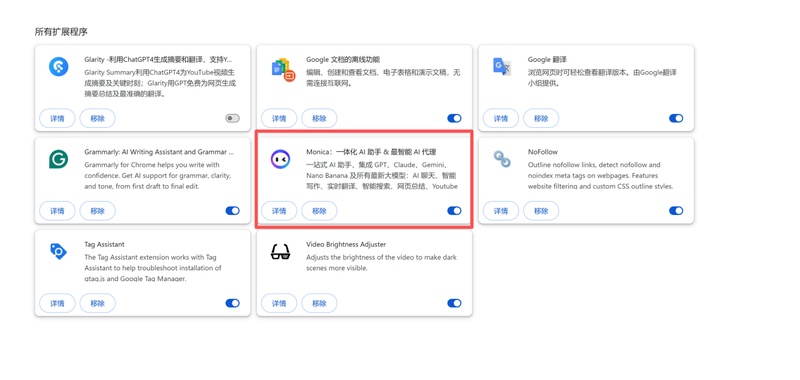800x380 pixels.
Task: Click the Google Translate extension icon
Action: [502, 66]
